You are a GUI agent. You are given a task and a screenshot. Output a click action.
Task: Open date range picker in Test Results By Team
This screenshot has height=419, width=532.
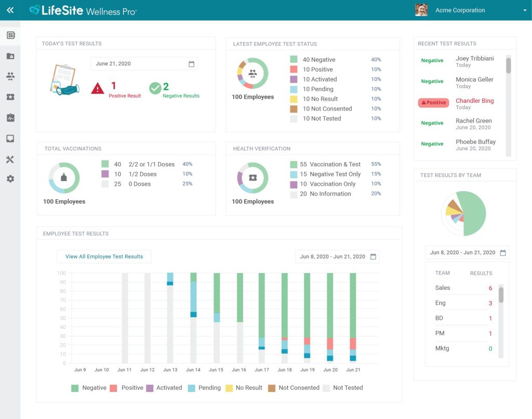coord(502,253)
